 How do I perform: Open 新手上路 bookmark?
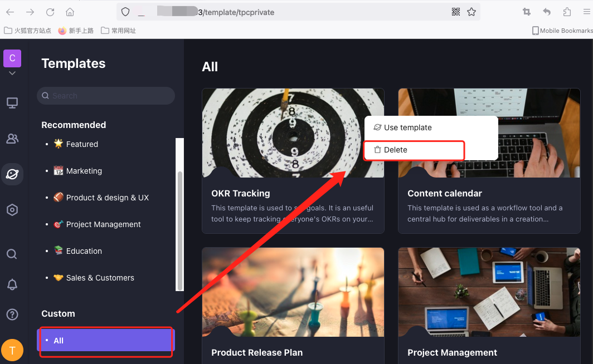[x=76, y=31]
